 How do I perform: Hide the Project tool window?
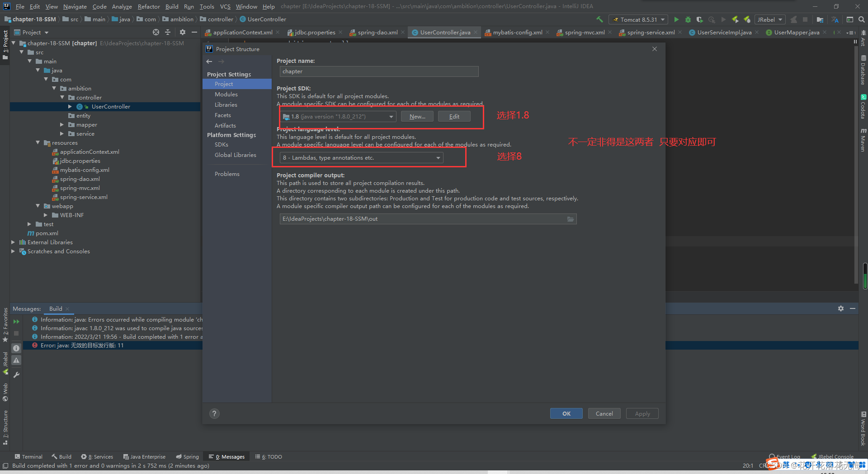(x=194, y=32)
